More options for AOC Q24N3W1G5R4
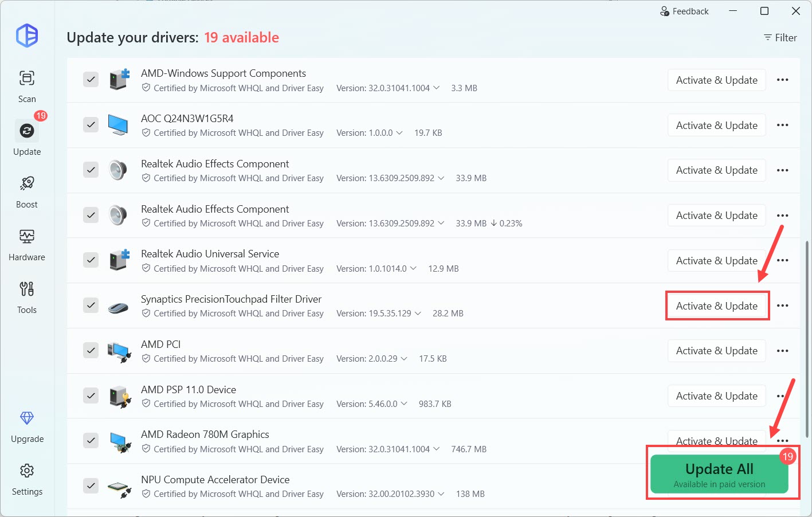The width and height of the screenshot is (812, 517). coord(783,126)
